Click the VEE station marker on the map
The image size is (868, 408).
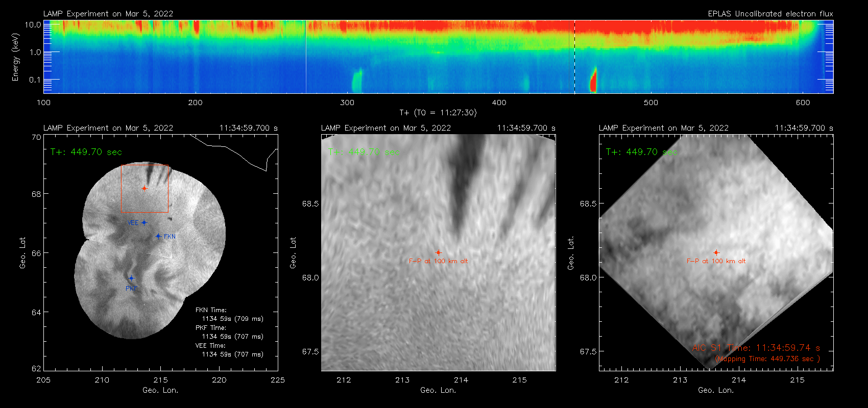point(144,222)
